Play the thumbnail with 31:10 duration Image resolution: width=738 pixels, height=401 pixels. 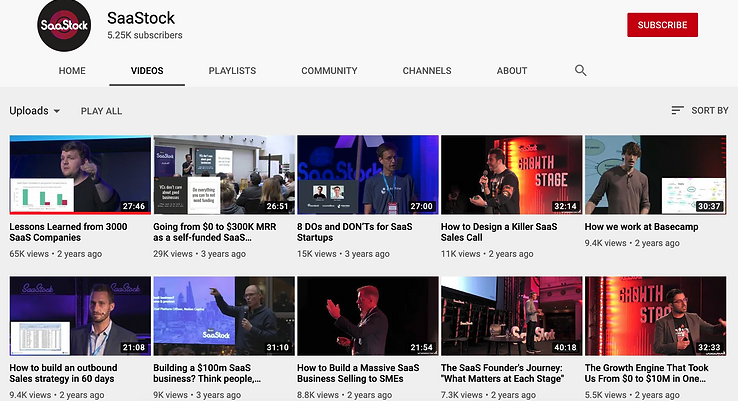[x=224, y=316]
